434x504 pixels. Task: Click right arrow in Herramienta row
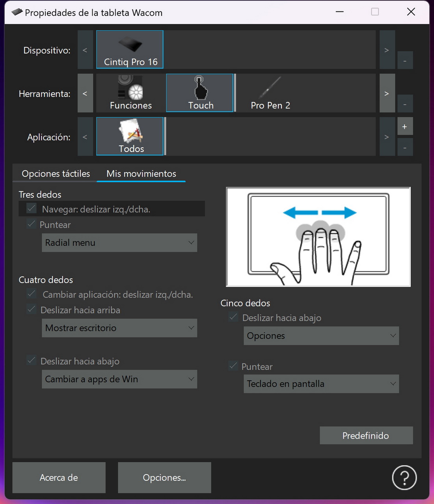pos(387,93)
